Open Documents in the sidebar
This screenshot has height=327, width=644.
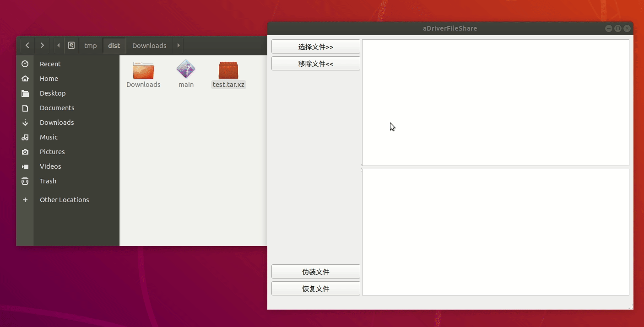(x=68, y=108)
